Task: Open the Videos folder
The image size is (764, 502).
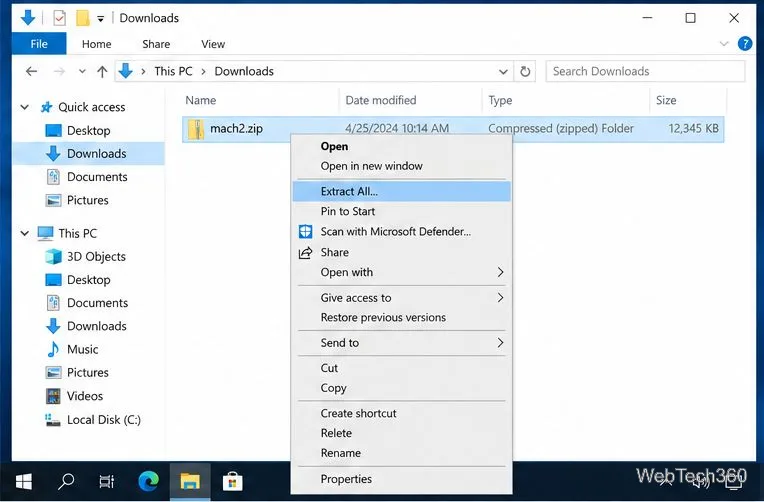Action: point(85,396)
